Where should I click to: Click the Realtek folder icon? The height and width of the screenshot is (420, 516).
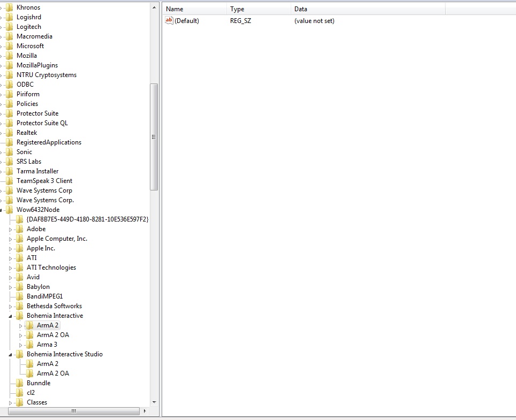[x=10, y=133]
